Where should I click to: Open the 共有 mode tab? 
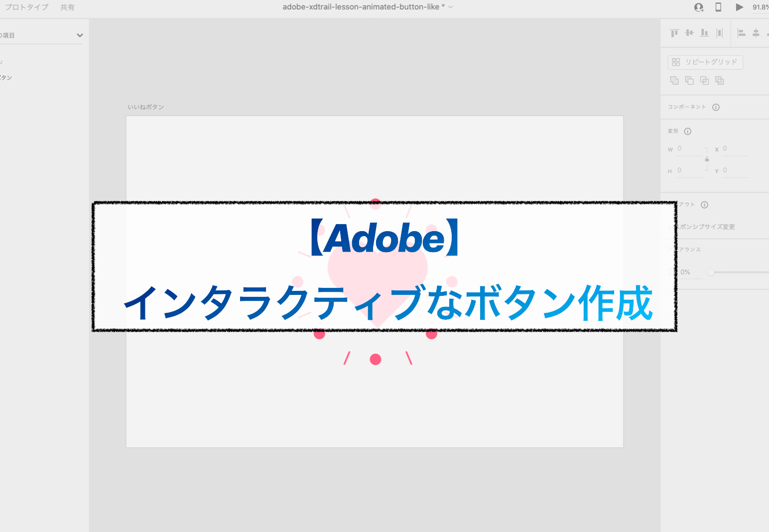(67, 7)
